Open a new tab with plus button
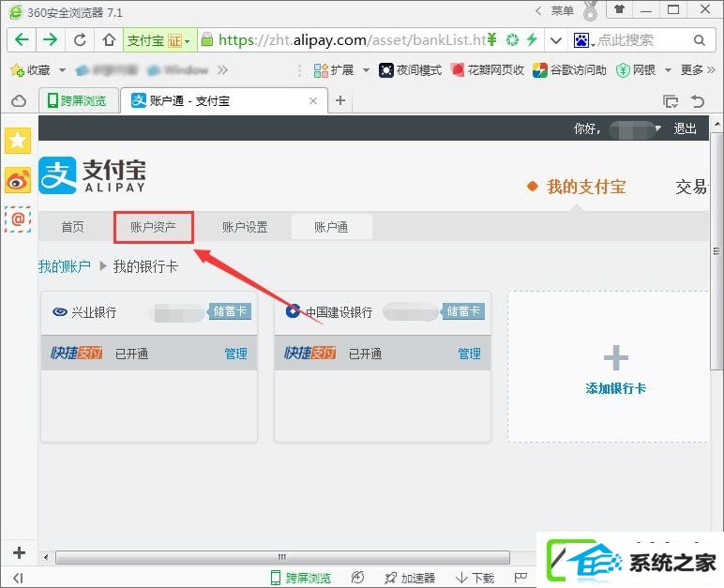724x588 pixels. [340, 100]
